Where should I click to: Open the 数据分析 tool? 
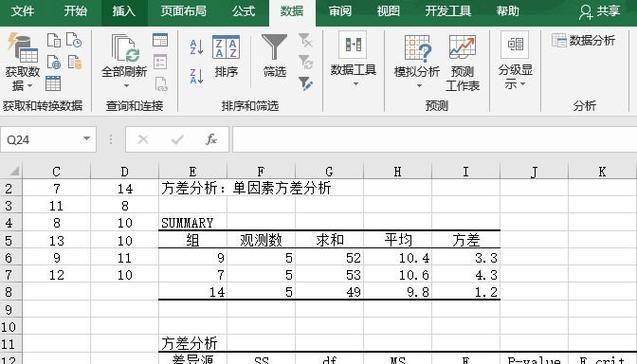pos(583,40)
